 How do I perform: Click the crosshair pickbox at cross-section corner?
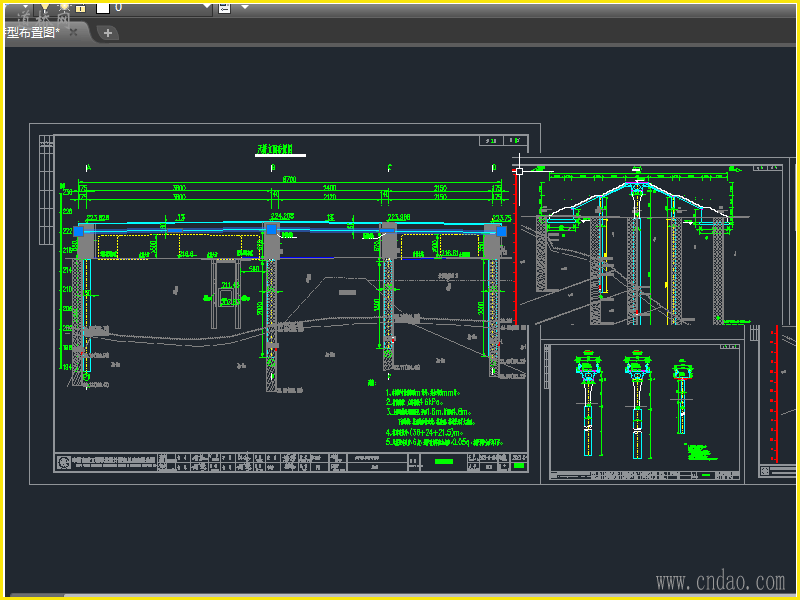pos(519,171)
